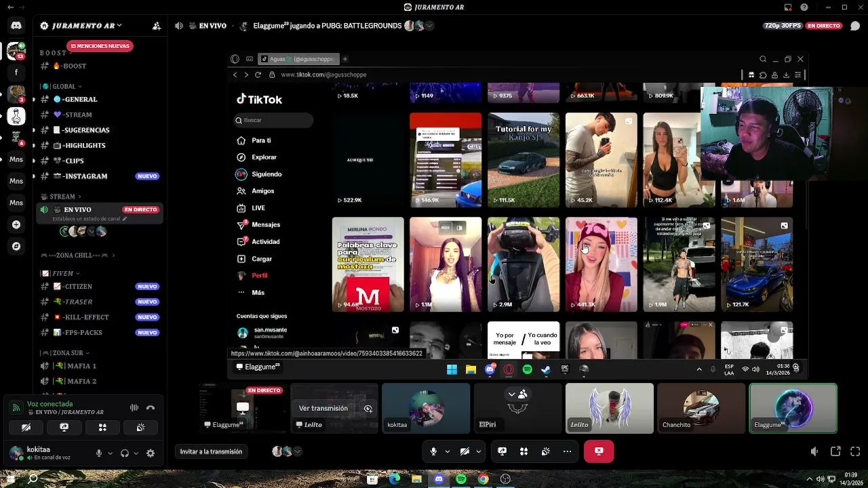Viewport: 868px width, 488px height.
Task: Toggle noise suppression in voice panel
Action: [x=134, y=407]
